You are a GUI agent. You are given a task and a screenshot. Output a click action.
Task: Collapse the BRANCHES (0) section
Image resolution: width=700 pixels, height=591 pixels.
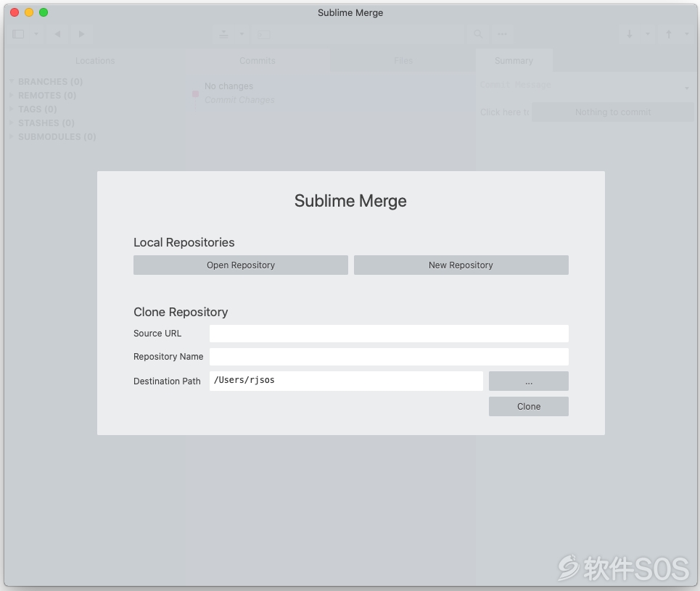(12, 81)
